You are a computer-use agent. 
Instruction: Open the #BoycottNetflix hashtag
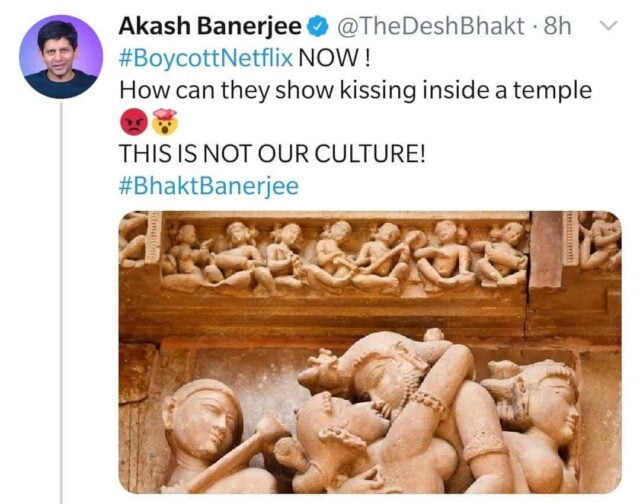206,58
